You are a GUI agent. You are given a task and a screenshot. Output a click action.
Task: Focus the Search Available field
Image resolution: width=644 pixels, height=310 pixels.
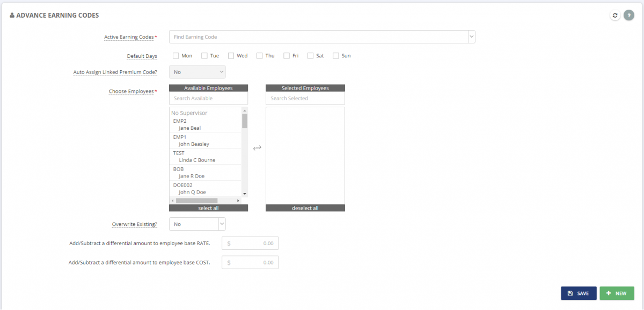point(209,98)
